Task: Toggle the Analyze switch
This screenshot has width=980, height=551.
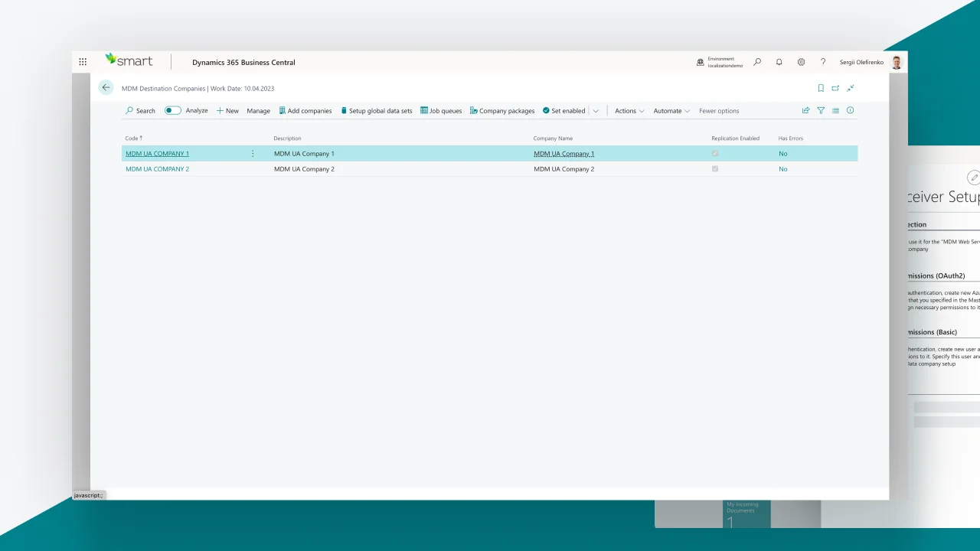Action: point(173,111)
